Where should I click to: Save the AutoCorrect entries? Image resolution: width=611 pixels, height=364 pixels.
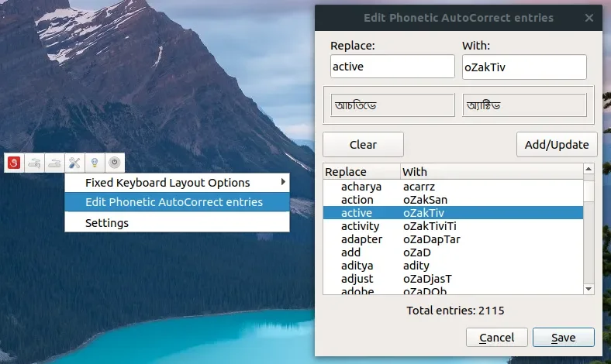tap(564, 337)
